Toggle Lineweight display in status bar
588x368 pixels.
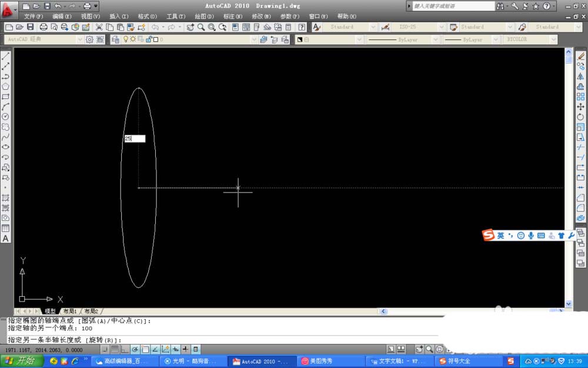(x=186, y=350)
